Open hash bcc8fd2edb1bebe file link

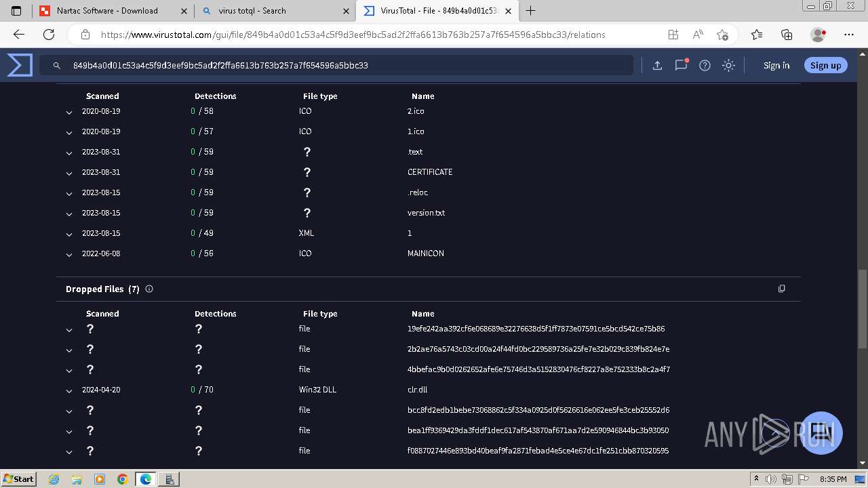point(538,410)
